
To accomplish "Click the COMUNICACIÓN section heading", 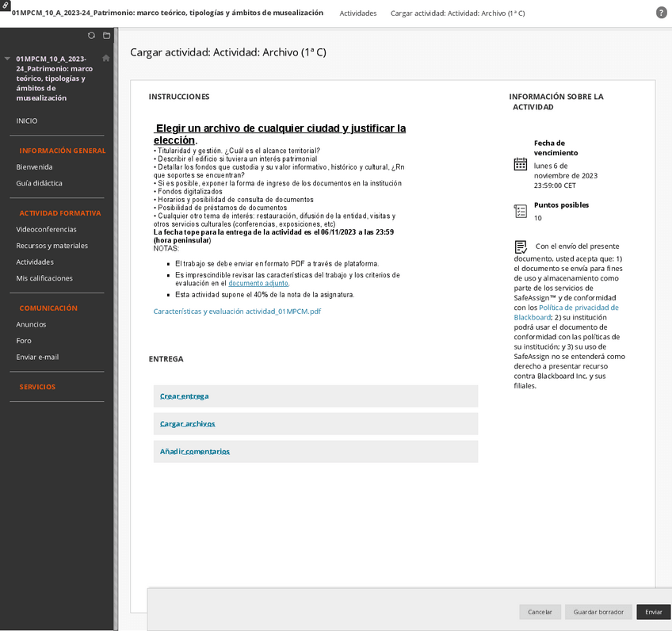I will [x=48, y=308].
